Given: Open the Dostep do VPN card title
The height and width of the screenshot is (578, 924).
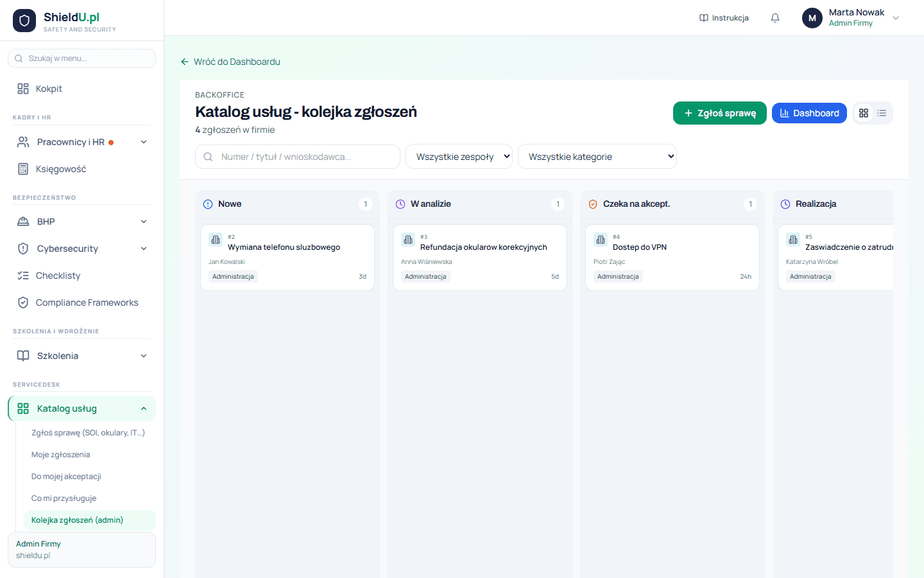Looking at the screenshot, I should (640, 247).
